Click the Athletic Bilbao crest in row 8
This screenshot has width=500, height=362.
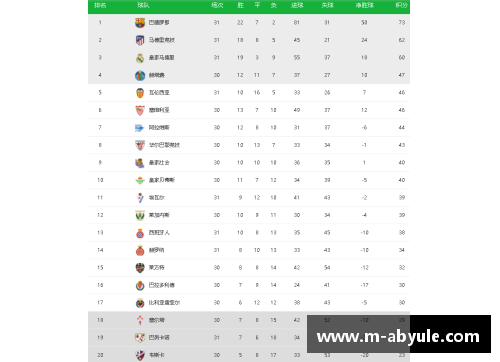click(x=140, y=145)
